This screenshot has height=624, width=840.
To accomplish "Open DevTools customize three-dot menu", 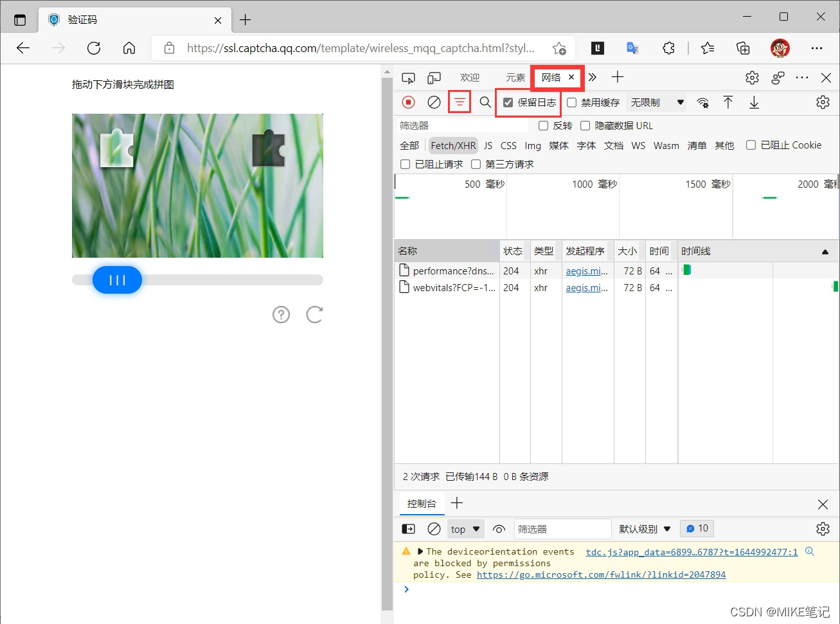I will point(802,78).
